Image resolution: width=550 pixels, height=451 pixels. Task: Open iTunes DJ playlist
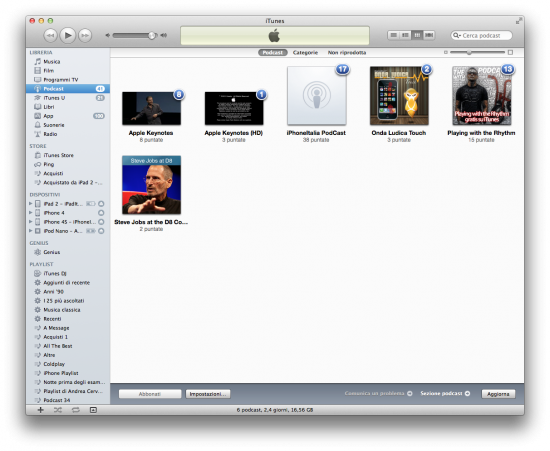pos(68,274)
